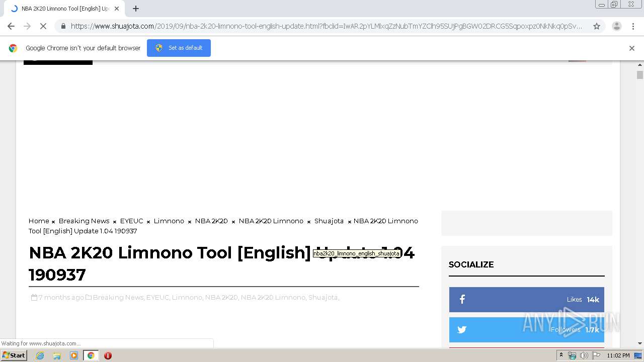Open the Home breadcrumb link
This screenshot has height=362, width=644.
[39, 221]
